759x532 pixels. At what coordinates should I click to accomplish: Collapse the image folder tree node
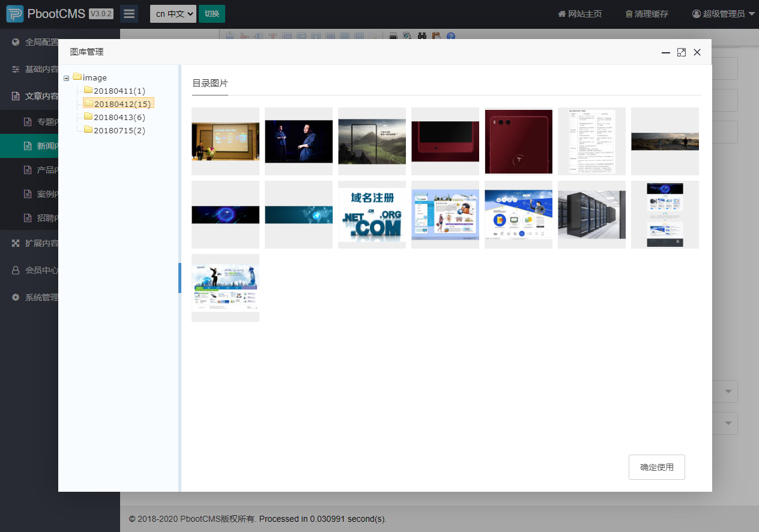(66, 77)
